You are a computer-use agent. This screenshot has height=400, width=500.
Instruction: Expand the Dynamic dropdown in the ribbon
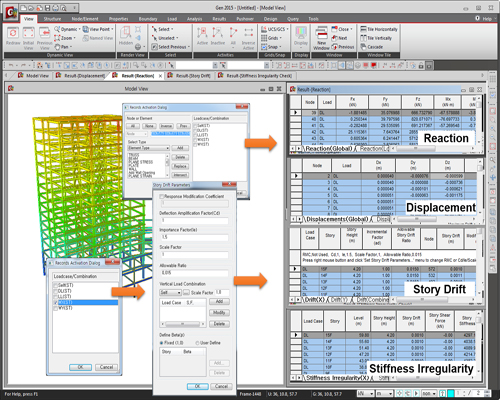(x=79, y=29)
